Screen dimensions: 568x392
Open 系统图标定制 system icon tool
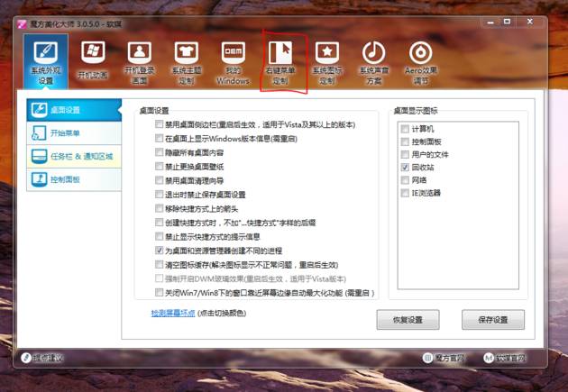coord(327,63)
